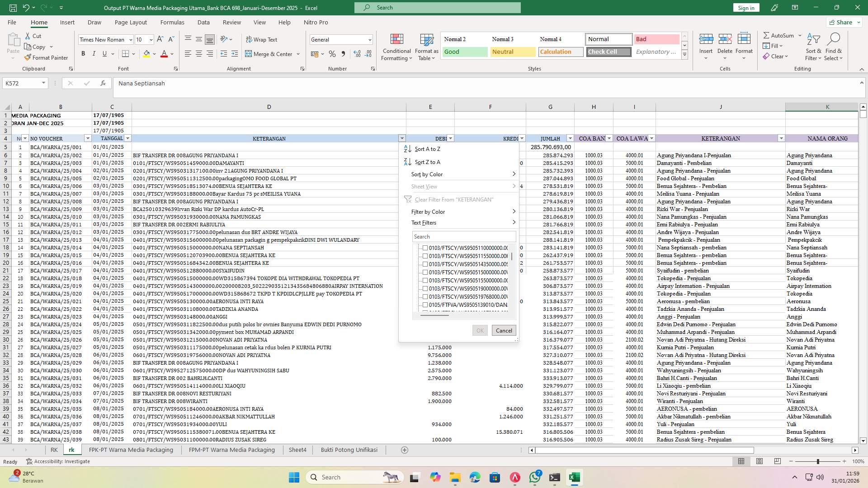Adjust the zoom slider
Screen dimensions: 868x488
coord(818,461)
